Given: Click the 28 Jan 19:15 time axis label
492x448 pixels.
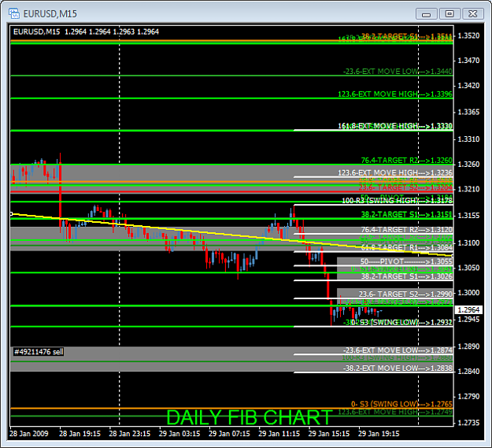Looking at the screenshot, I should click(80, 434).
